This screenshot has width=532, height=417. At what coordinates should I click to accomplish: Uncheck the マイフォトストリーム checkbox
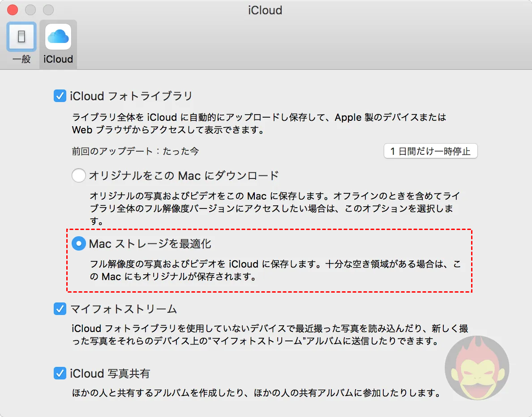(60, 309)
